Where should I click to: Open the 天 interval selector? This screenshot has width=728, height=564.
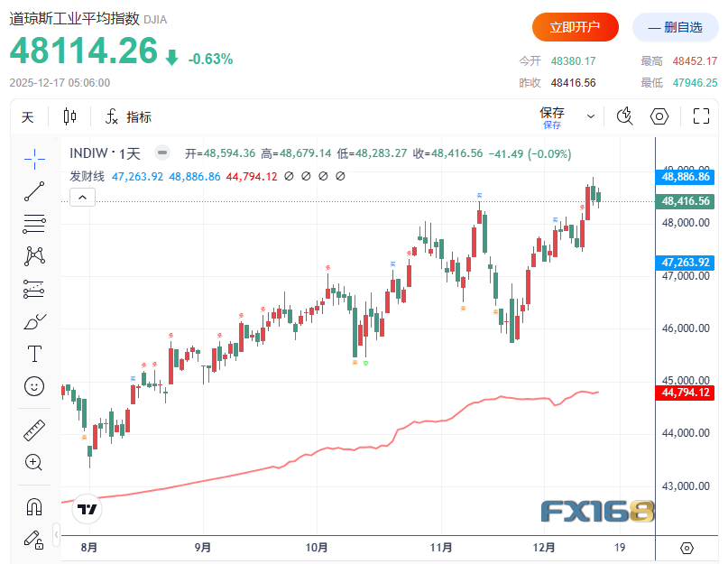tap(28, 117)
